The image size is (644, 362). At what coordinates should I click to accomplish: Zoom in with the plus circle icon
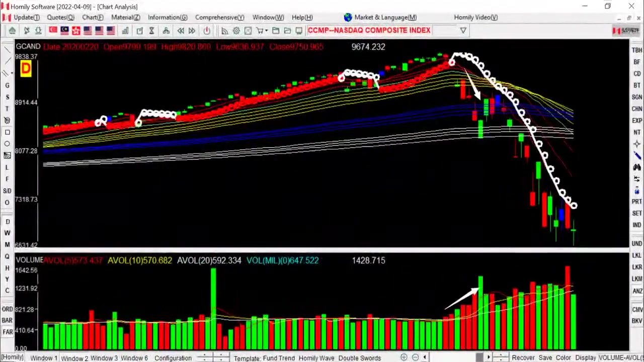tap(404, 357)
